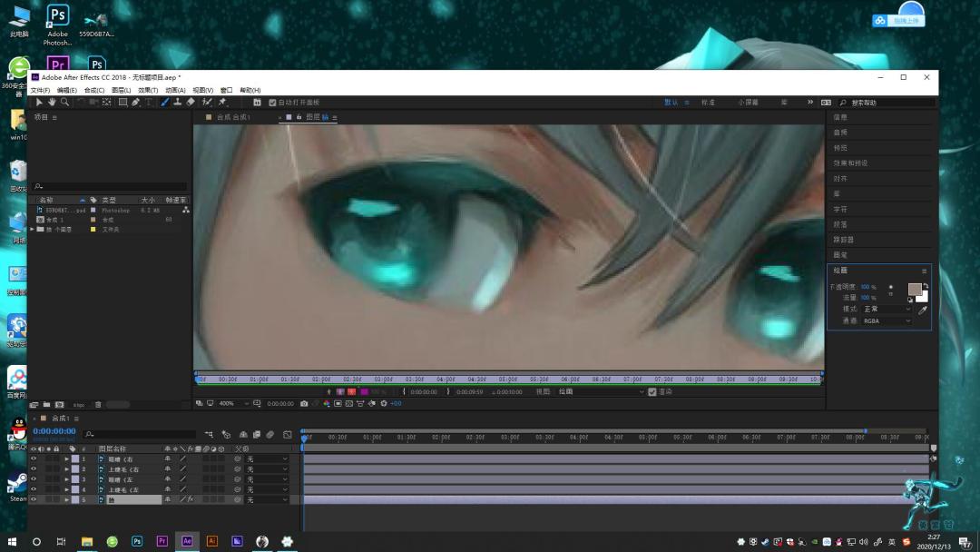This screenshot has width=980, height=552.
Task: Click the hide shy layers icon
Action: click(x=243, y=434)
